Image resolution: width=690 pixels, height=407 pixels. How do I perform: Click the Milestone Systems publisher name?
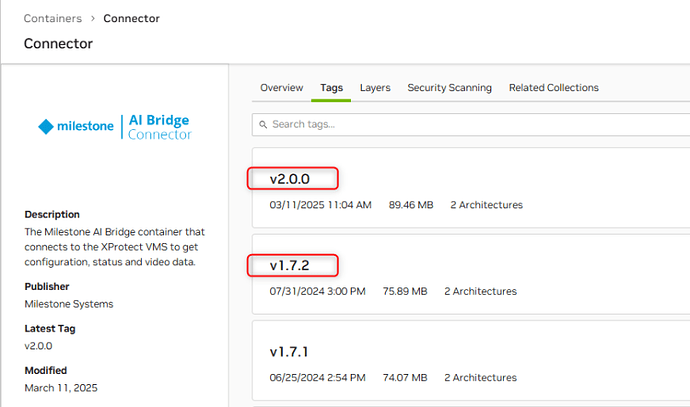pyautogui.click(x=69, y=304)
